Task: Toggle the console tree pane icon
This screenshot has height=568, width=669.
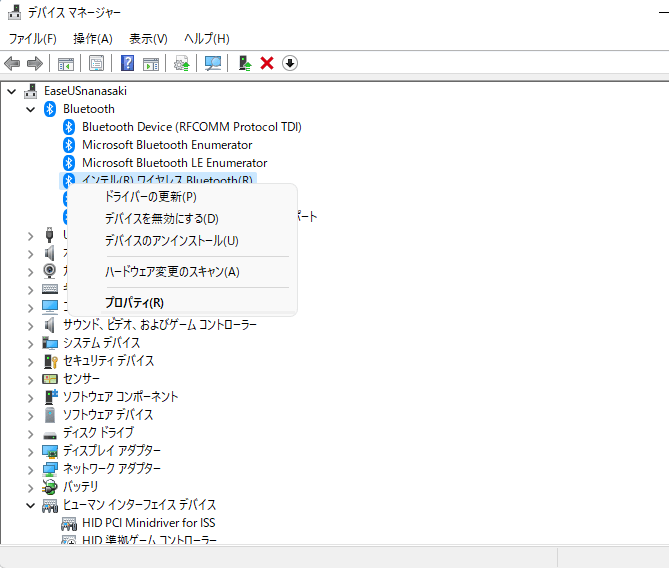Action: (66, 64)
